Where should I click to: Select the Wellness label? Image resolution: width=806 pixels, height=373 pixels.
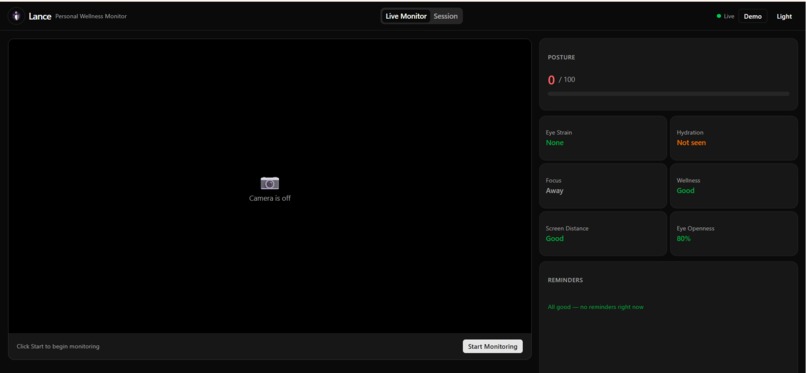pos(688,180)
